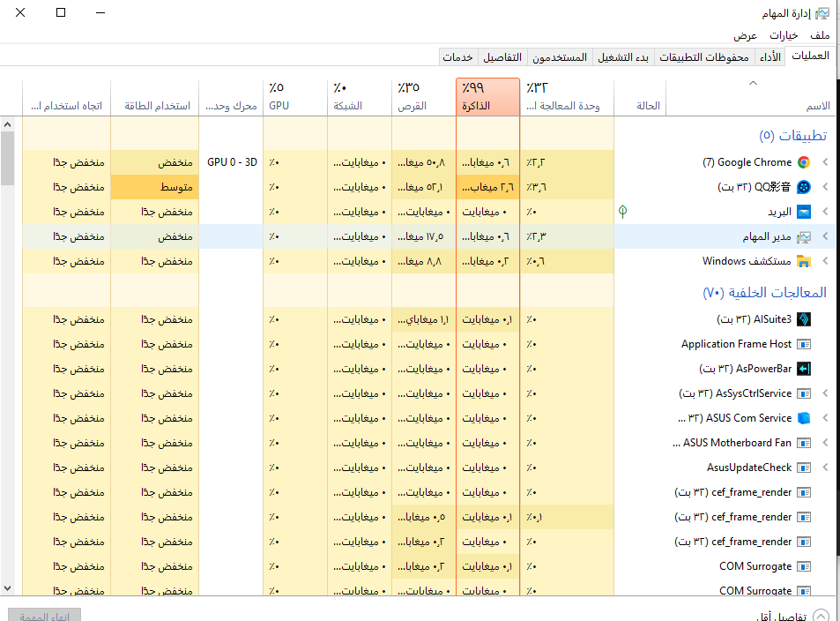Sort by محرك وحدة GPU column header
This screenshot has width=840, height=621.
click(231, 96)
